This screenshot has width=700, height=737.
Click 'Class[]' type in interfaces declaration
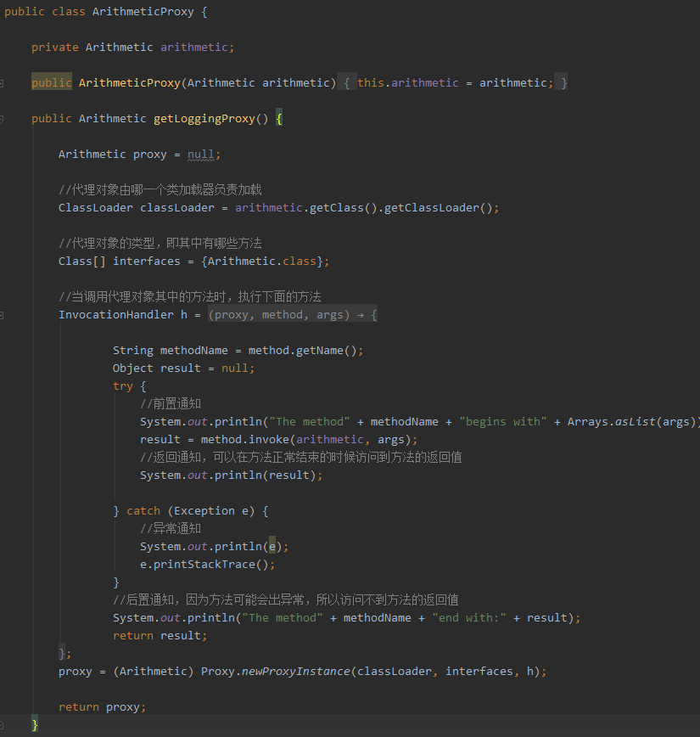click(x=81, y=262)
